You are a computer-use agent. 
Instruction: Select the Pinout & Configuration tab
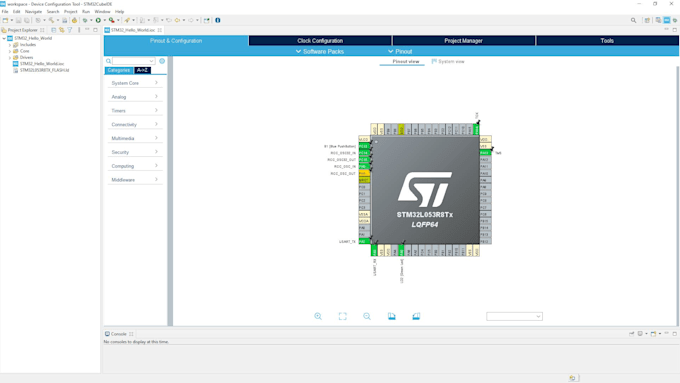[x=176, y=41]
